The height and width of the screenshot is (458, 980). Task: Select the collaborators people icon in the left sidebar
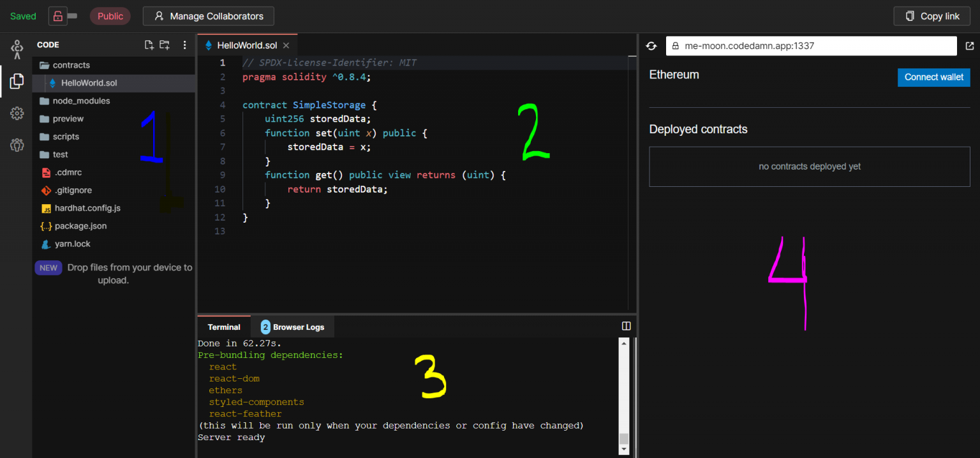point(17,145)
